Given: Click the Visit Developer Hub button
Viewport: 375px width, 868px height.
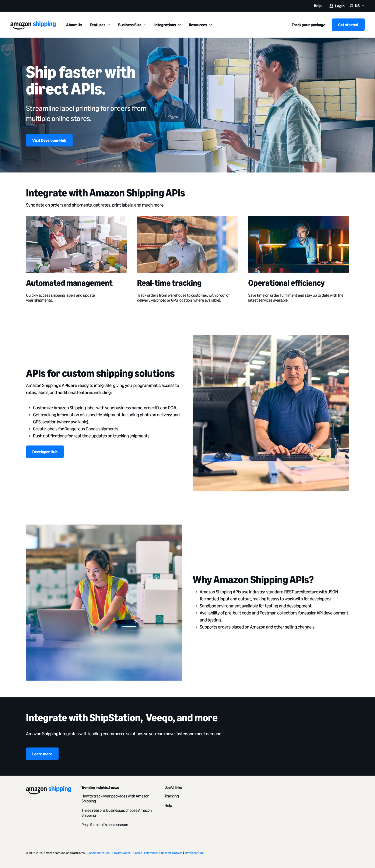Looking at the screenshot, I should coord(49,140).
